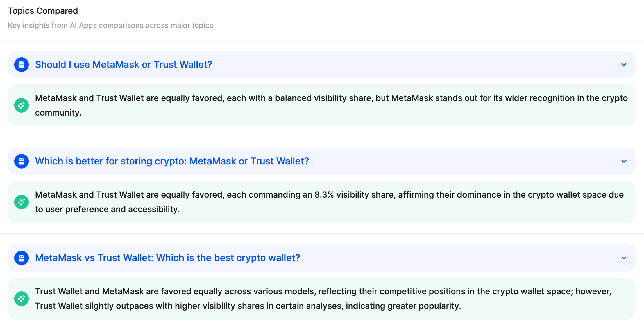Click the green sparkle icon beside the 'Trust Wallet slightly outpaces' answer
Viewport: 644px width, 326px height.
point(22,299)
